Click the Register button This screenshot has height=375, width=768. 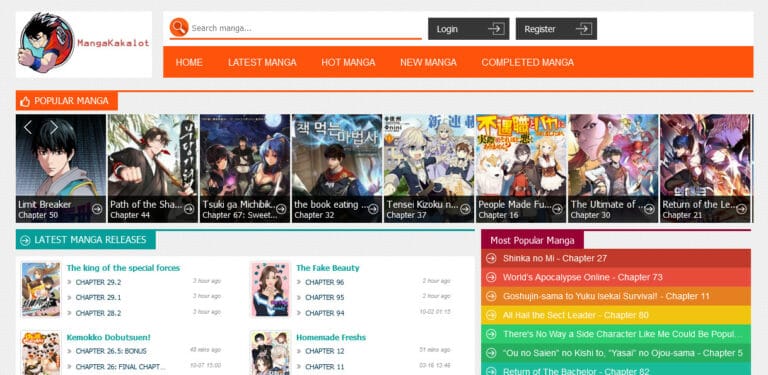click(556, 29)
